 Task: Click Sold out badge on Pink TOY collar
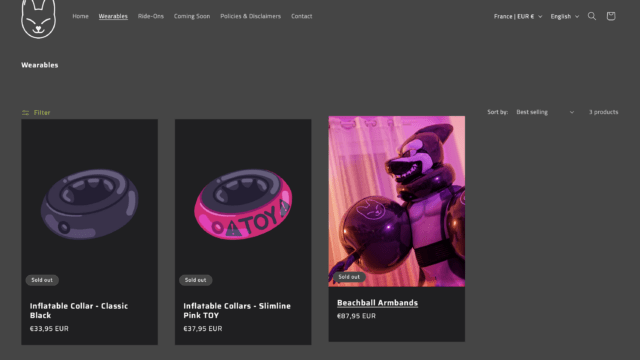pos(196,280)
